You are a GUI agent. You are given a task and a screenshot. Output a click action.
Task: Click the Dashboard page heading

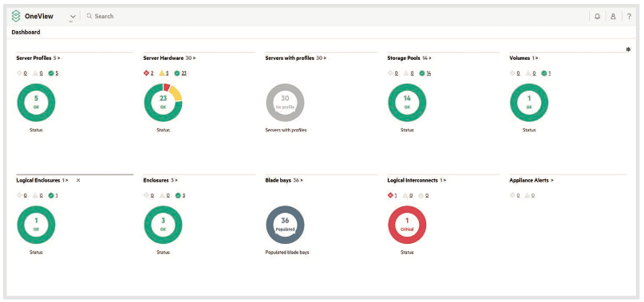26,32
